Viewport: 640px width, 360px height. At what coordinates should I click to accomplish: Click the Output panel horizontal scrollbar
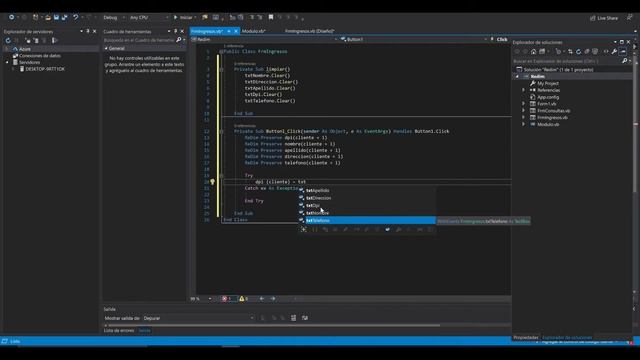click(273, 325)
